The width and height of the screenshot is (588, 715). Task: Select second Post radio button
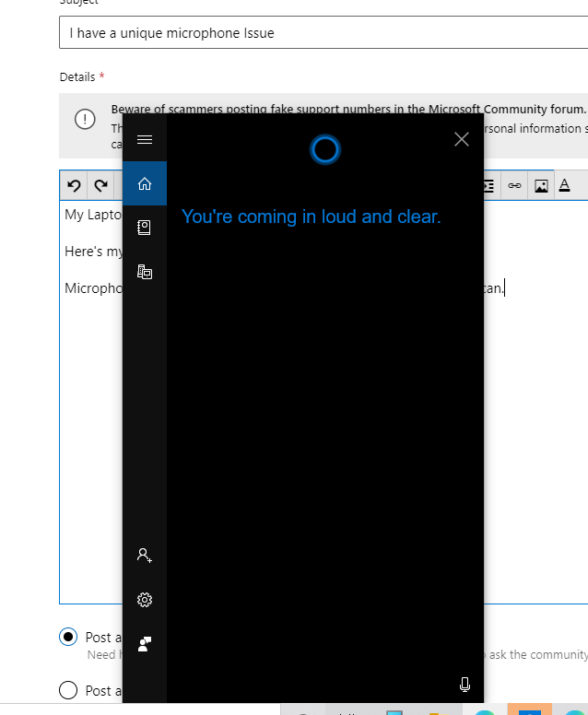pyautogui.click(x=68, y=690)
